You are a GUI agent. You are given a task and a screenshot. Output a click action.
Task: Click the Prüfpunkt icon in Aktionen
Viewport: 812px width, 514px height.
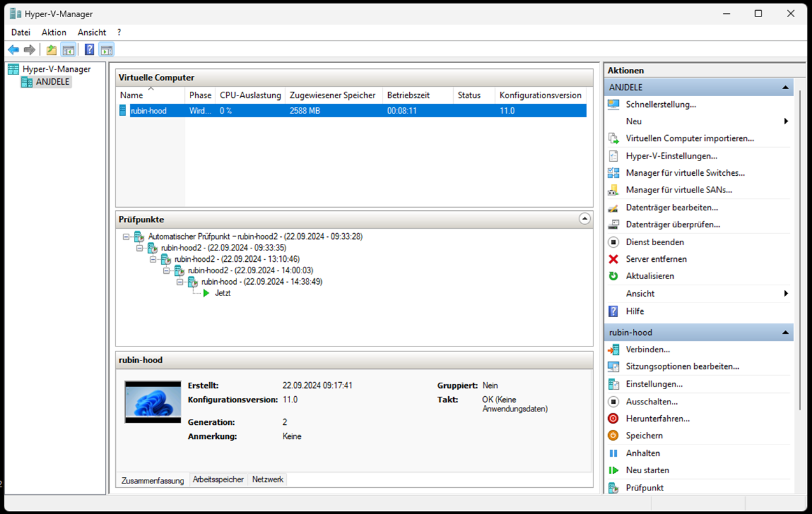coord(613,488)
